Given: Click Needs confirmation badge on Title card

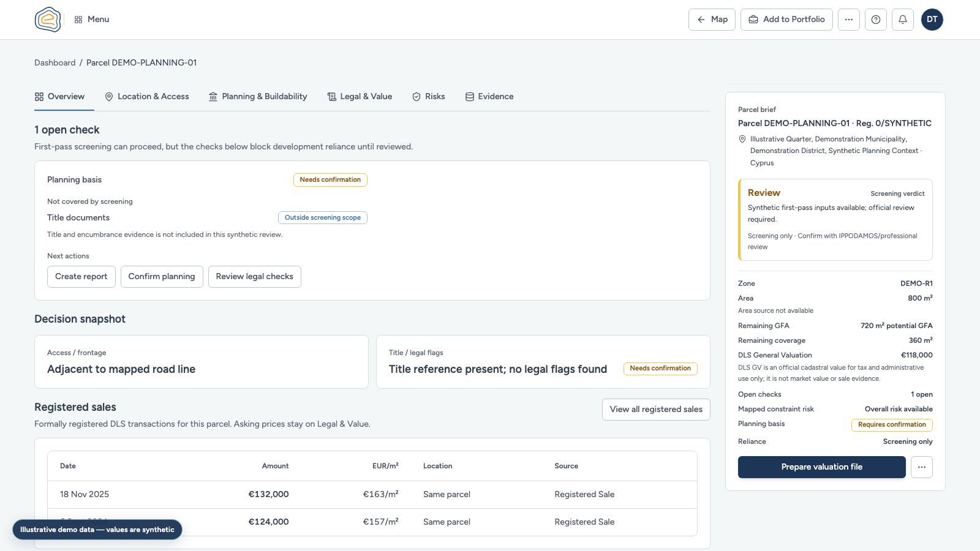Looking at the screenshot, I should tap(660, 369).
